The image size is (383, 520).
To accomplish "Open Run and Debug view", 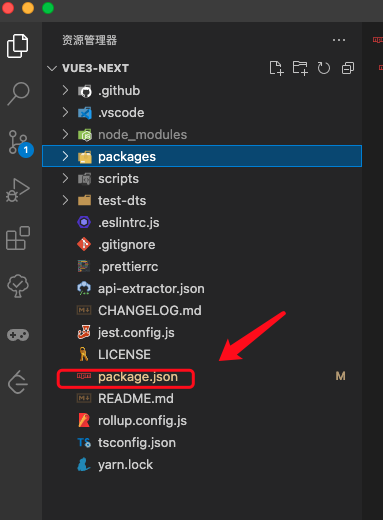I will pos(18,190).
